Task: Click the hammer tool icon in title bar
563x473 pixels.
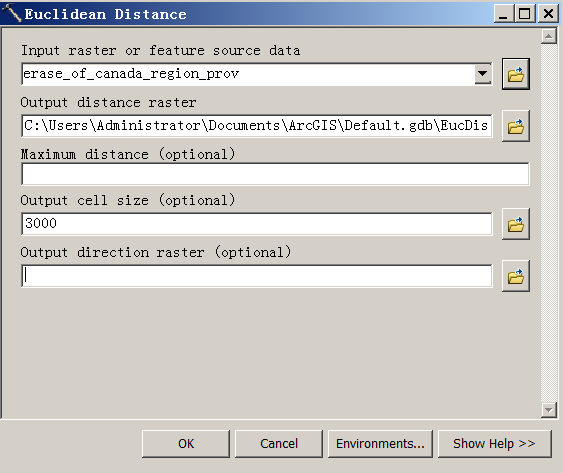Action: pyautogui.click(x=11, y=13)
